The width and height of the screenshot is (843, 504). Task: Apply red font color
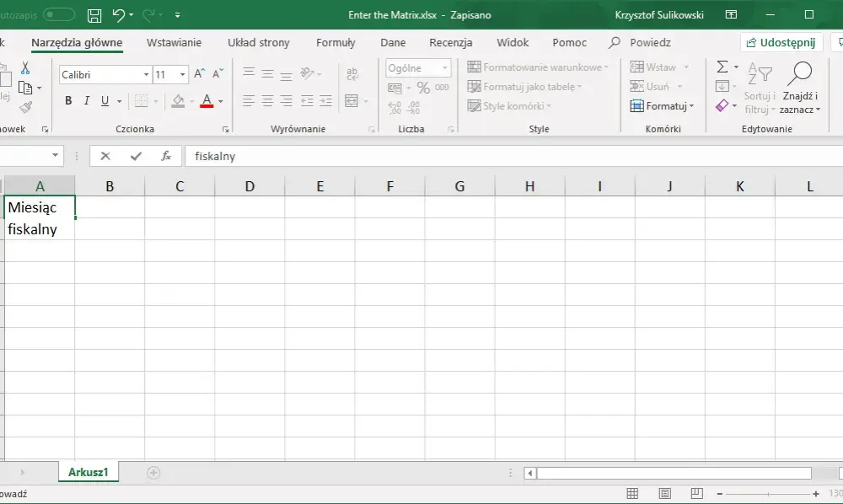coord(207,100)
